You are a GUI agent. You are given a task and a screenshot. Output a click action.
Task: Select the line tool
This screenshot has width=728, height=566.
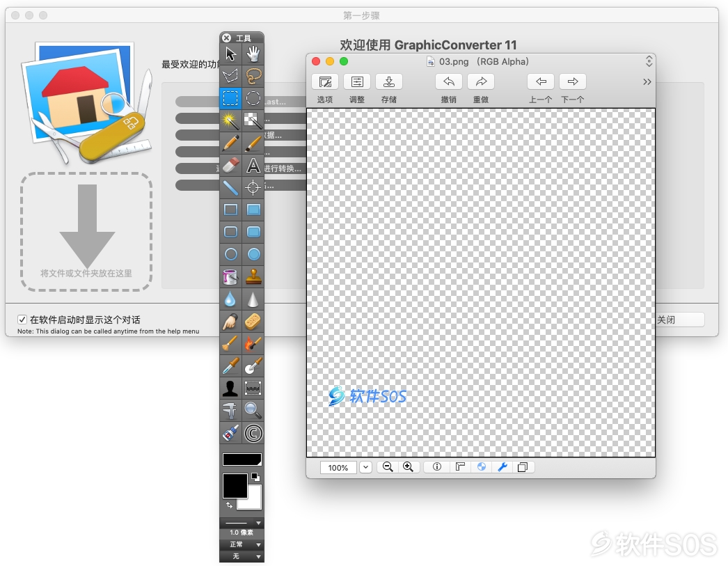click(231, 187)
